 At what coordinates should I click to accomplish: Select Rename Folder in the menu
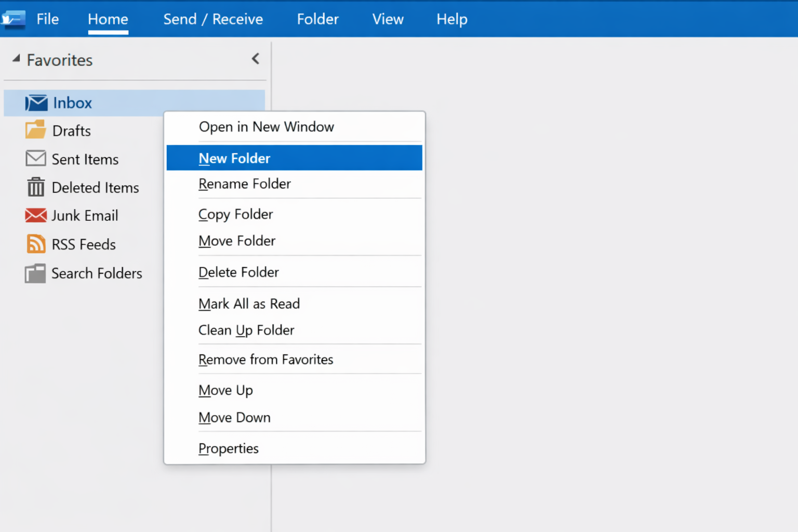pos(244,183)
